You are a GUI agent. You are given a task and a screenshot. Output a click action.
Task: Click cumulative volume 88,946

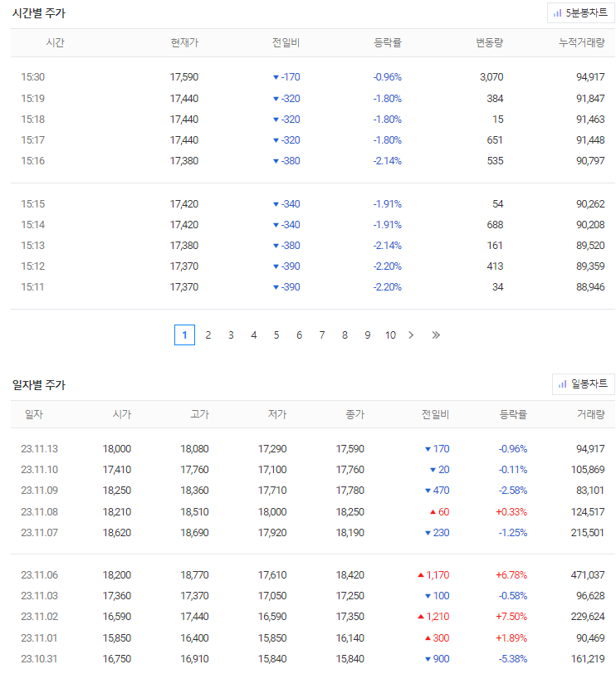click(590, 286)
